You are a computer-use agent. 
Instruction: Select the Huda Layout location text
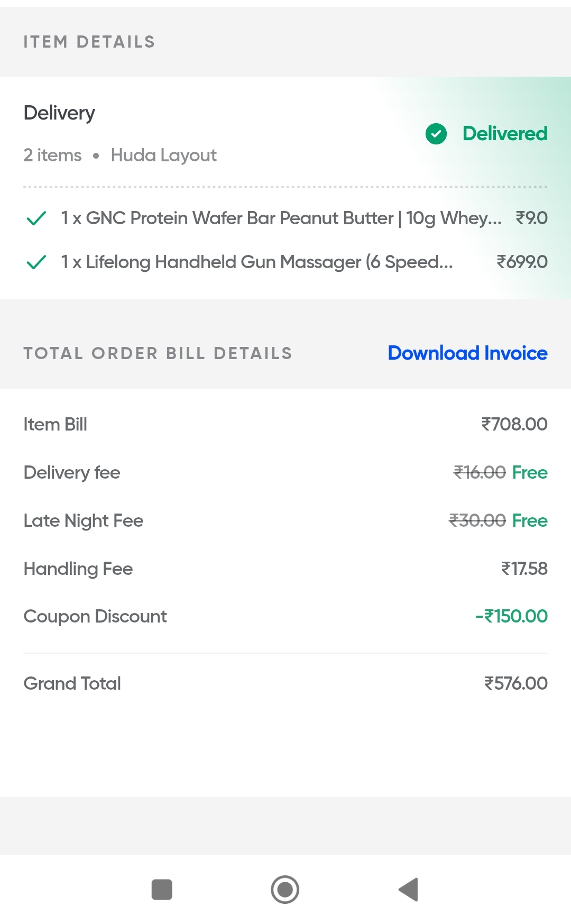pyautogui.click(x=163, y=155)
